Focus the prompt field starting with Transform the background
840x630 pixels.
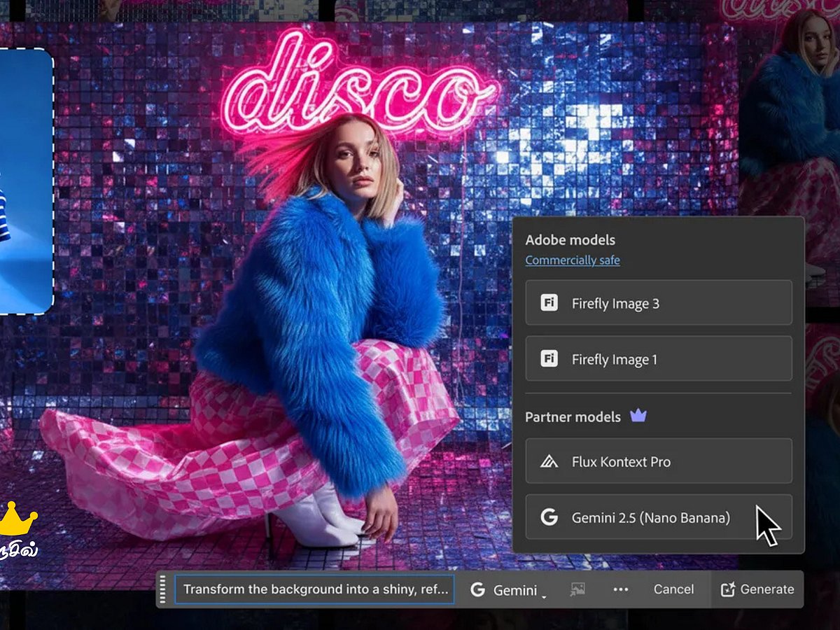click(x=315, y=589)
